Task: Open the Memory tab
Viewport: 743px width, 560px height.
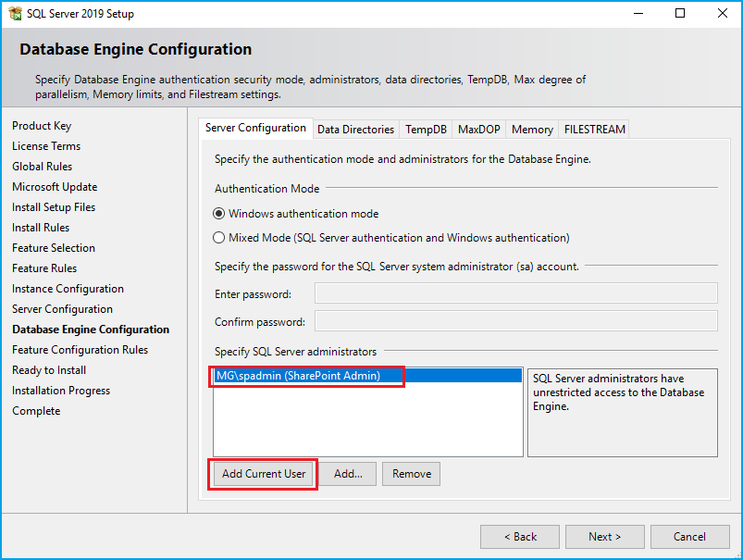Action: (532, 130)
